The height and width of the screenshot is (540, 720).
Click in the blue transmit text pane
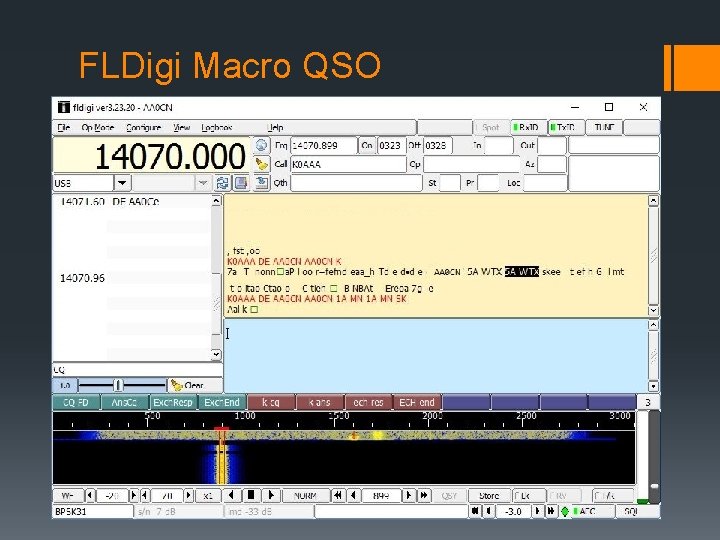point(435,356)
